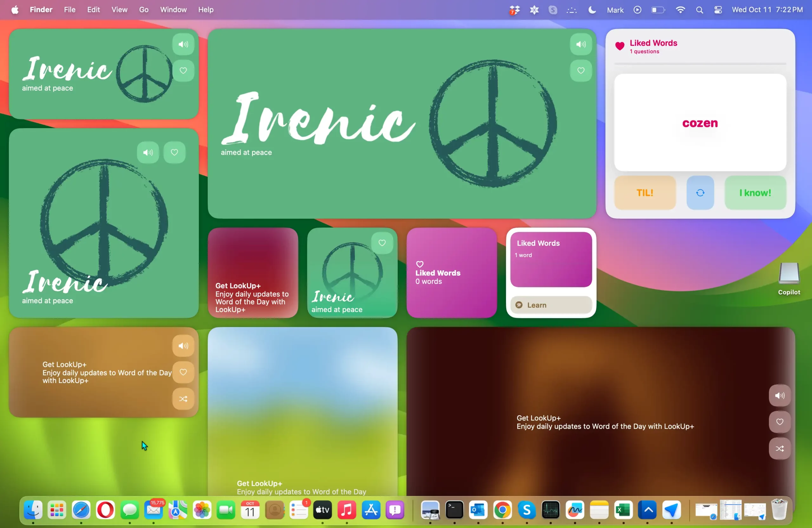Open the small red Get LookUp+ widget
The width and height of the screenshot is (812, 528).
tap(253, 273)
